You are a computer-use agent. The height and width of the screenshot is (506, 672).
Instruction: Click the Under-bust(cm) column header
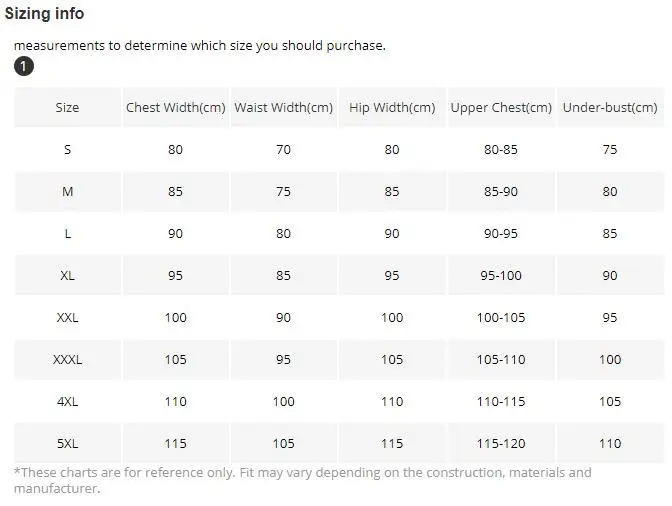[x=610, y=107]
